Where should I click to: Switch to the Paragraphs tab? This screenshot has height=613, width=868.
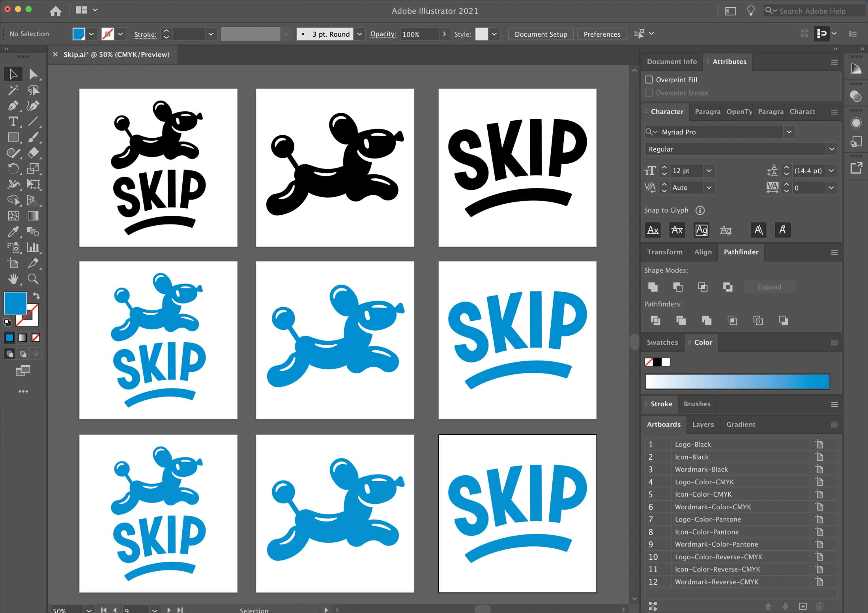tap(705, 112)
